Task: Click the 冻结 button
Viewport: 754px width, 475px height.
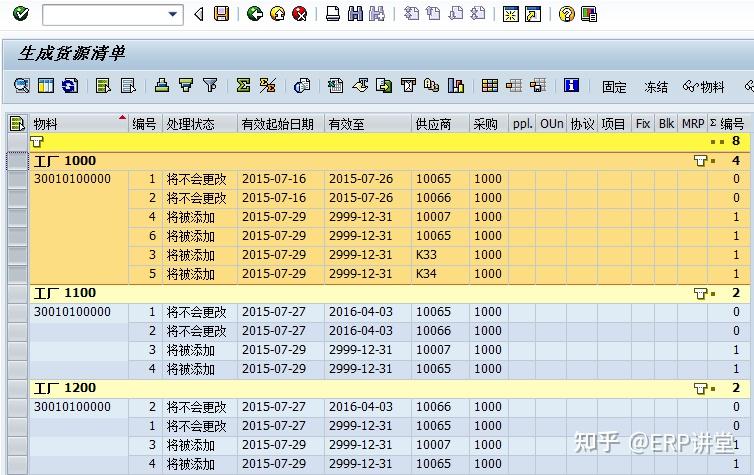Action: point(656,87)
